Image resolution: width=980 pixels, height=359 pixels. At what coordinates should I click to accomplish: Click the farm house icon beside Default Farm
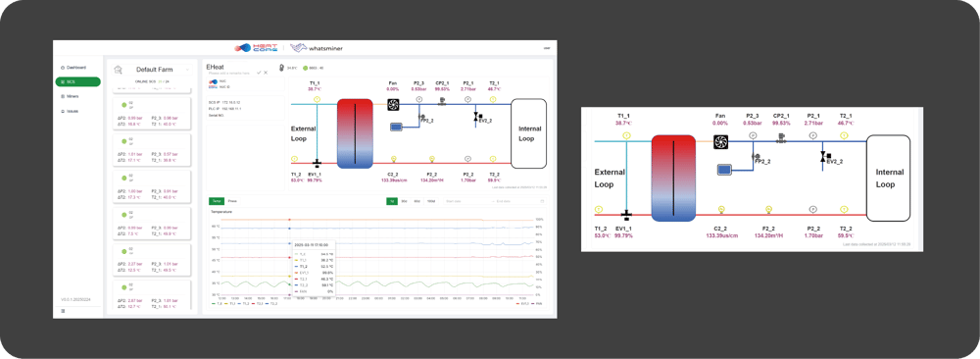click(118, 70)
